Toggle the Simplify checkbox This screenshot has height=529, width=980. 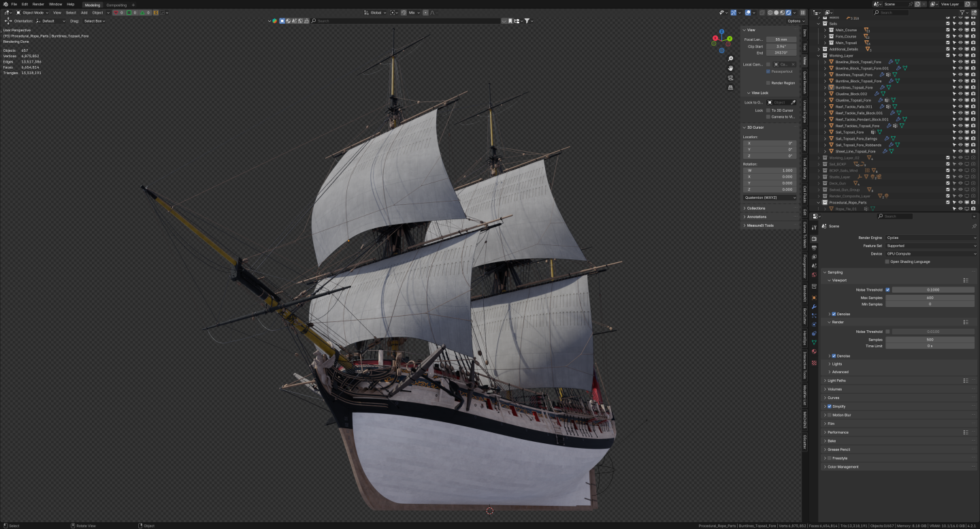pos(830,406)
